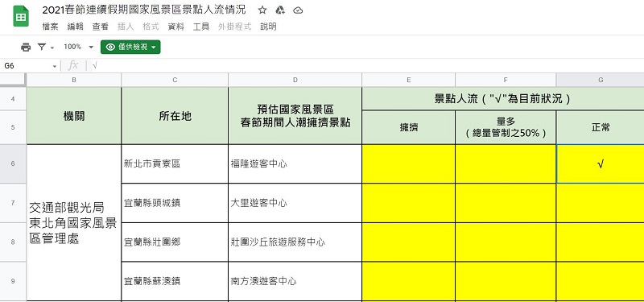Select row 4 header
Image resolution: width=644 pixels, height=302 pixels.
tap(13, 98)
